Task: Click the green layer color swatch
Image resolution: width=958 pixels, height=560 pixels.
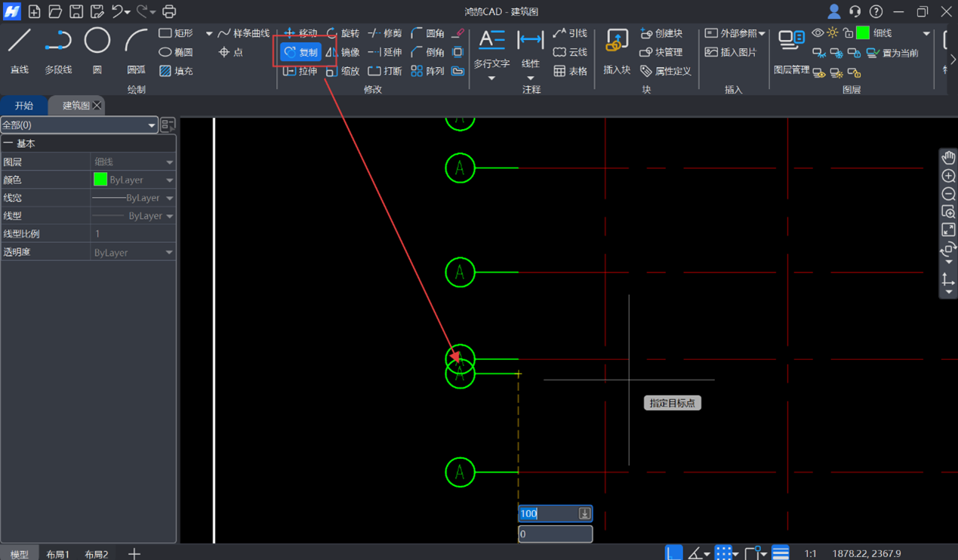Action: [x=863, y=33]
